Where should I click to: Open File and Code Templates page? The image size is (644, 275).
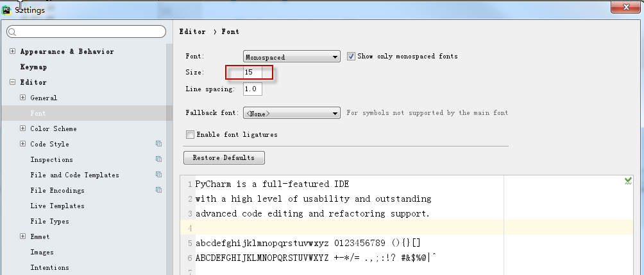[x=75, y=175]
